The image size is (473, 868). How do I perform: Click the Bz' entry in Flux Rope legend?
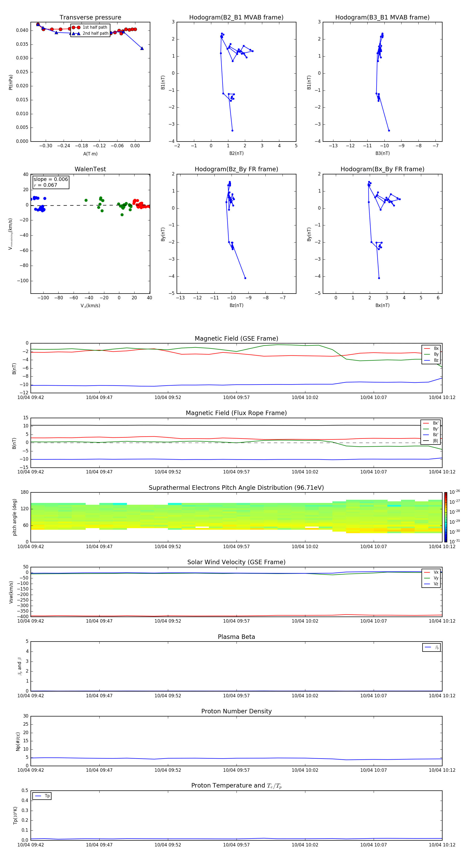431,435
